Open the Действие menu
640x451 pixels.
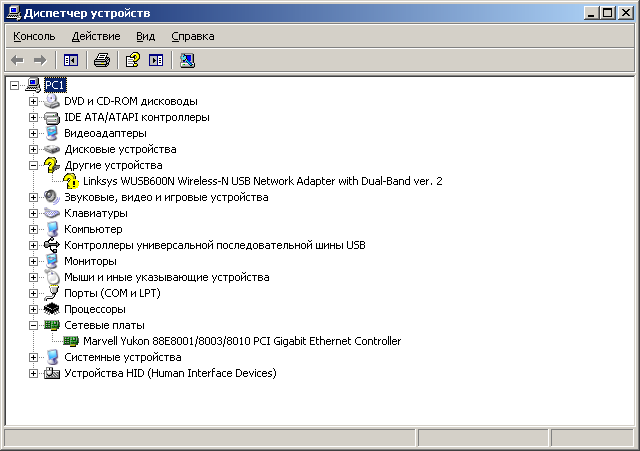click(x=96, y=36)
